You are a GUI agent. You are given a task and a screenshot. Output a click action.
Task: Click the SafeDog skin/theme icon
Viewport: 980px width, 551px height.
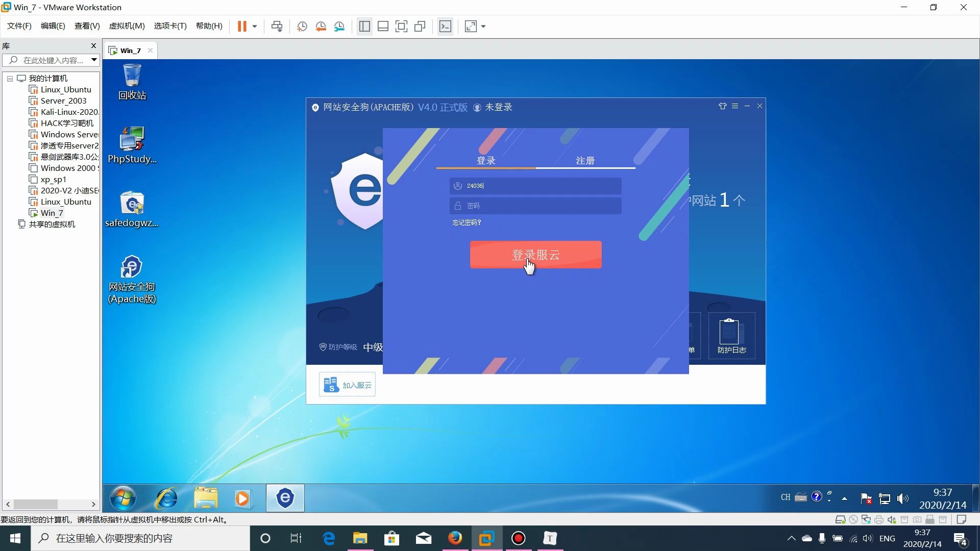(x=722, y=106)
